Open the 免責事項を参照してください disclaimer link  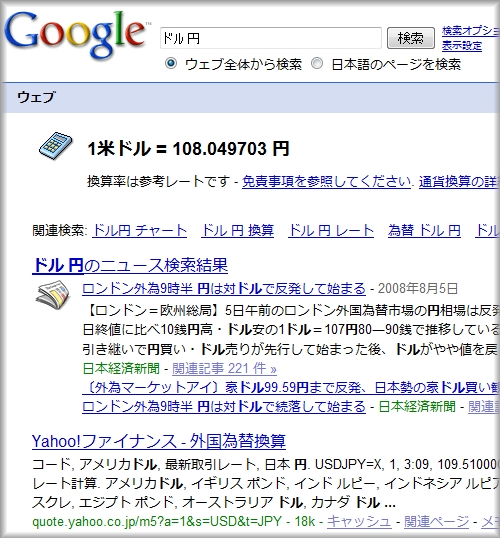click(326, 182)
